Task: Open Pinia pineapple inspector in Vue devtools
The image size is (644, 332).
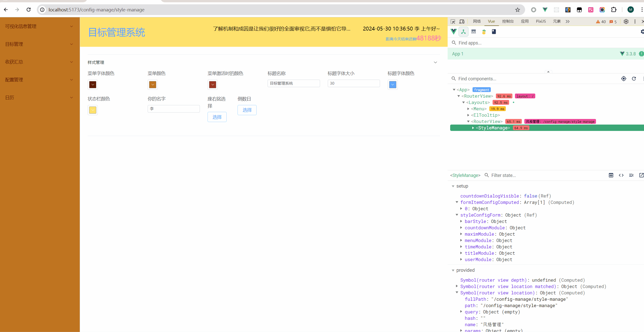Action: 484,32
